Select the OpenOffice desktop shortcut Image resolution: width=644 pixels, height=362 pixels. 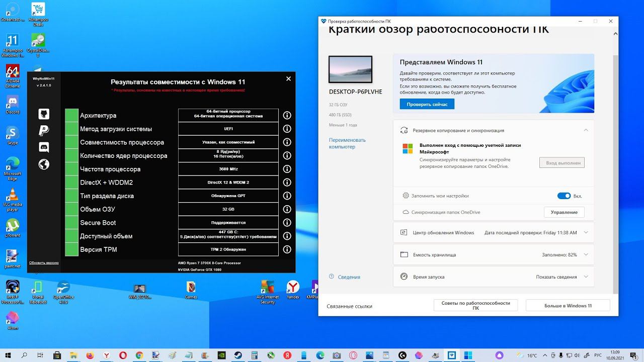[63, 293]
